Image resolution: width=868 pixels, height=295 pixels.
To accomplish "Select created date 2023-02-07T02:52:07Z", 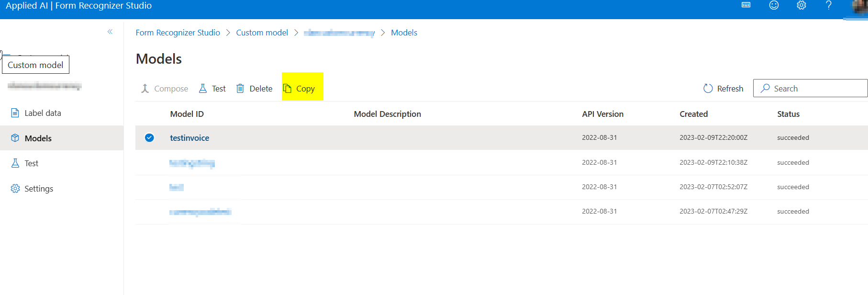I will click(713, 187).
